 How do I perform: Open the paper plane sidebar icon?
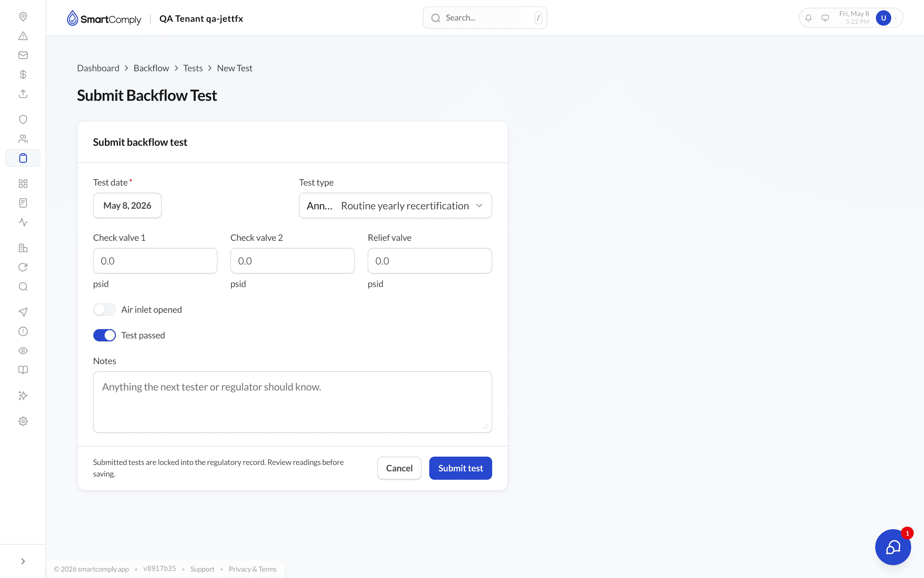click(x=23, y=312)
